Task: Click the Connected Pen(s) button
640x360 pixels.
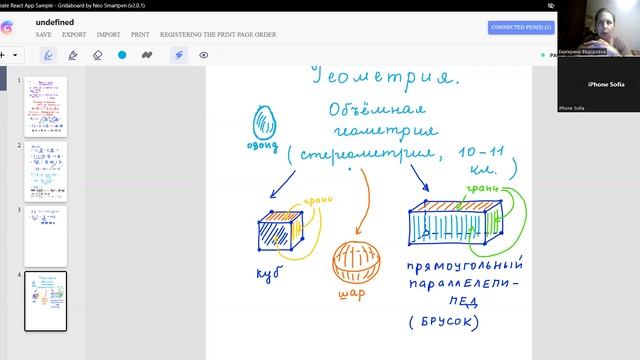Action: tap(521, 27)
